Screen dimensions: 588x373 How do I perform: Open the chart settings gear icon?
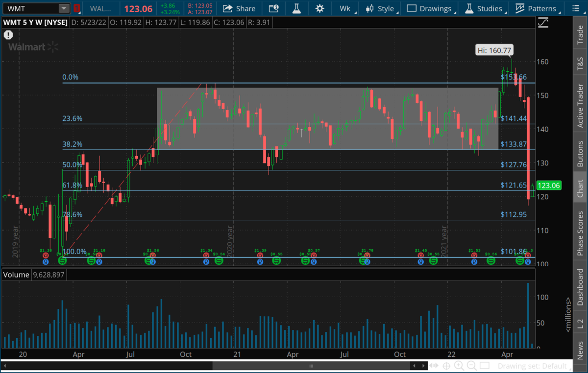tap(320, 8)
